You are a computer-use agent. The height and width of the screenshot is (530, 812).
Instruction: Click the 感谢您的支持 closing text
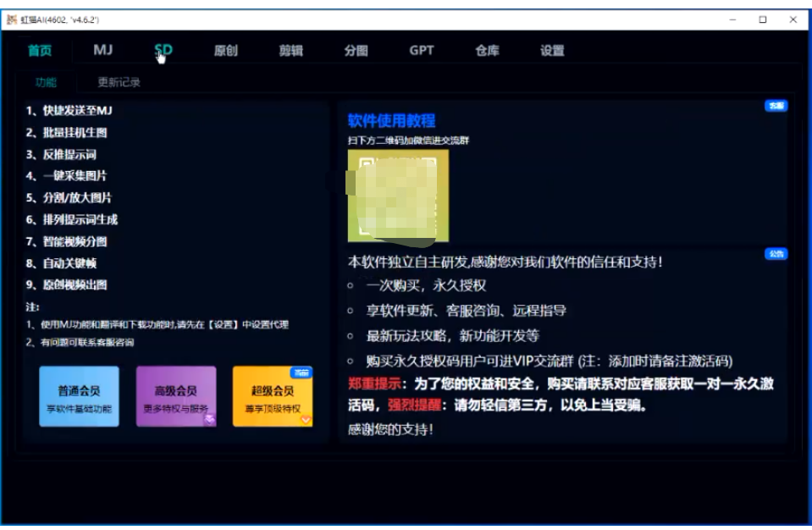tap(390, 429)
